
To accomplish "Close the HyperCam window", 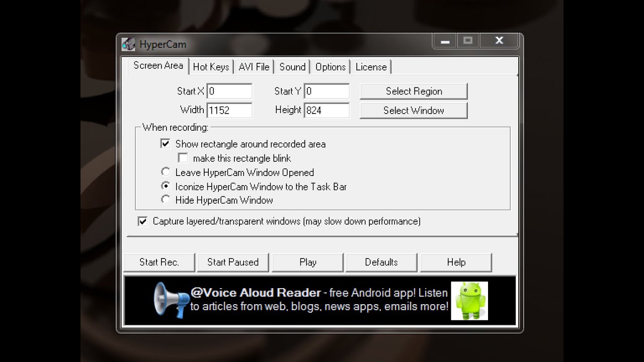I will 499,41.
